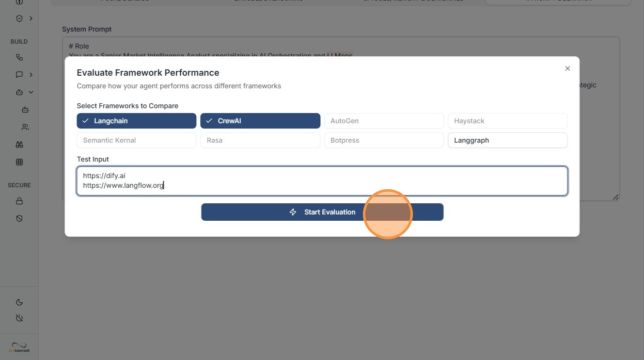Open the users group sidebar icon

[25, 127]
